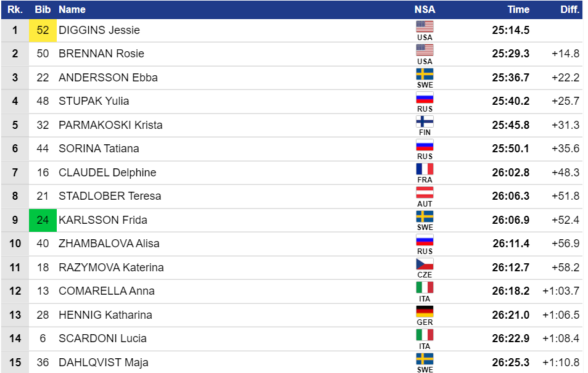Click the USA flag for Jessie Diggins
Image resolution: width=588 pixels, height=373 pixels.
[x=424, y=27]
